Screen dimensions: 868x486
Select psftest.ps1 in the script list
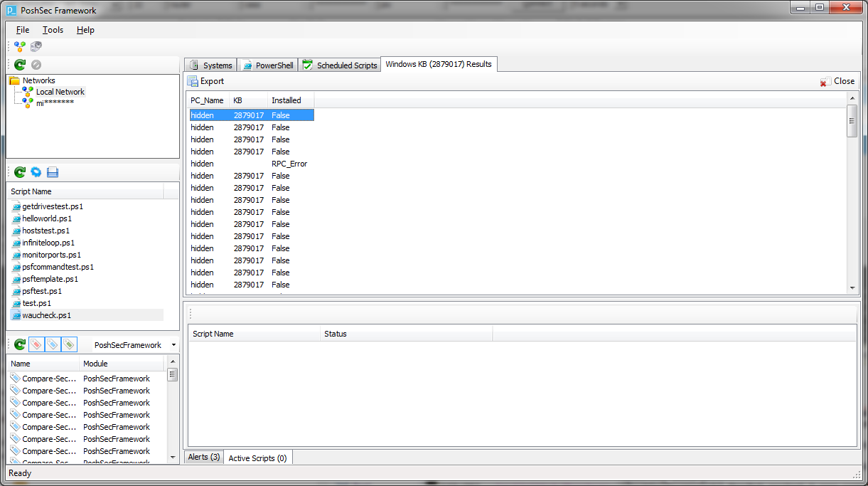[42, 291]
